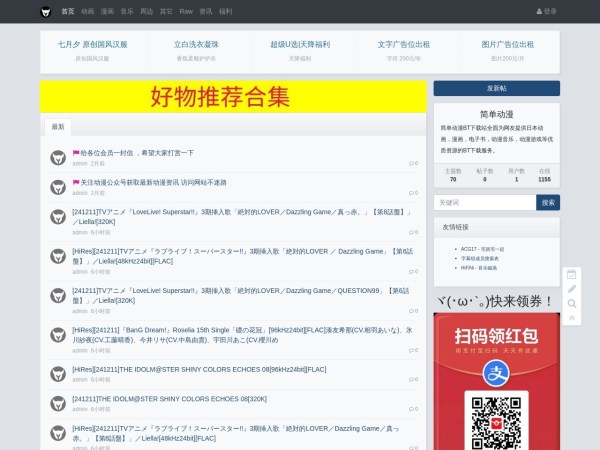Screen dimensions: 600x450
Task: Go to 音乐 in the top navigation
Action: click(127, 11)
